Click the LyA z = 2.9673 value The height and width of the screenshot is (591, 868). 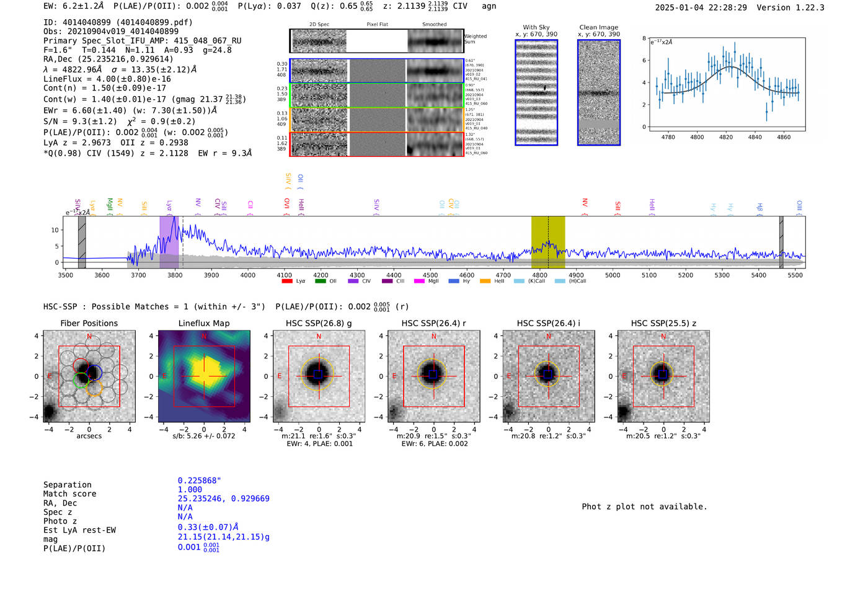tap(77, 143)
